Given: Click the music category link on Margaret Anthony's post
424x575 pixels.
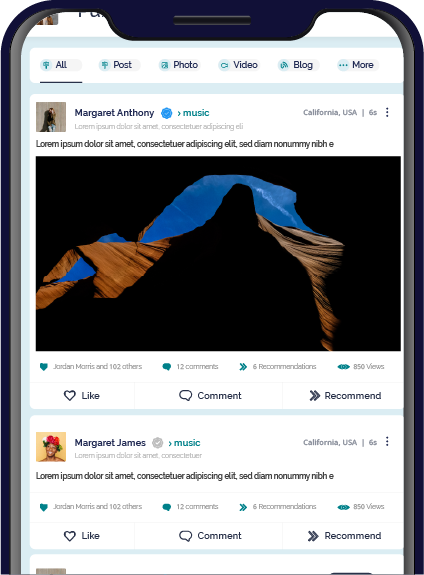Looking at the screenshot, I should coord(193,113).
